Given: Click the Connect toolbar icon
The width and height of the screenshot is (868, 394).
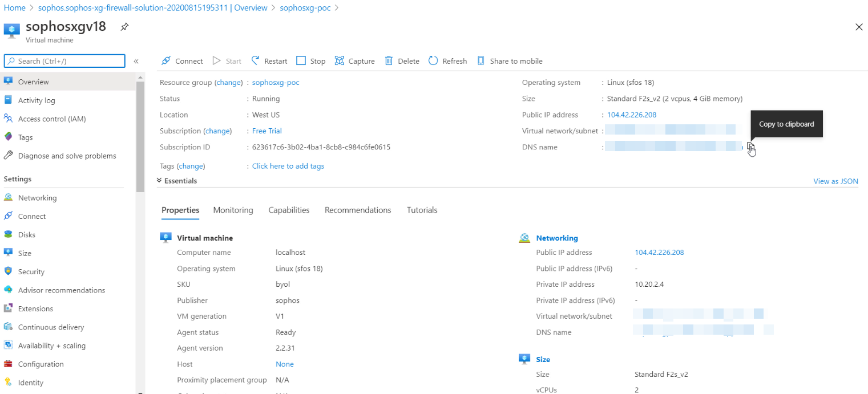Looking at the screenshot, I should (166, 61).
